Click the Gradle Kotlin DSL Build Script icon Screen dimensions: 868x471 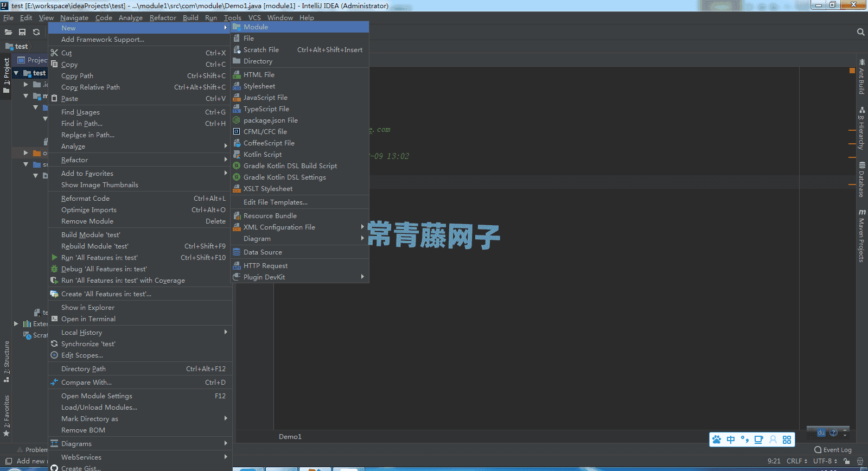[237, 166]
